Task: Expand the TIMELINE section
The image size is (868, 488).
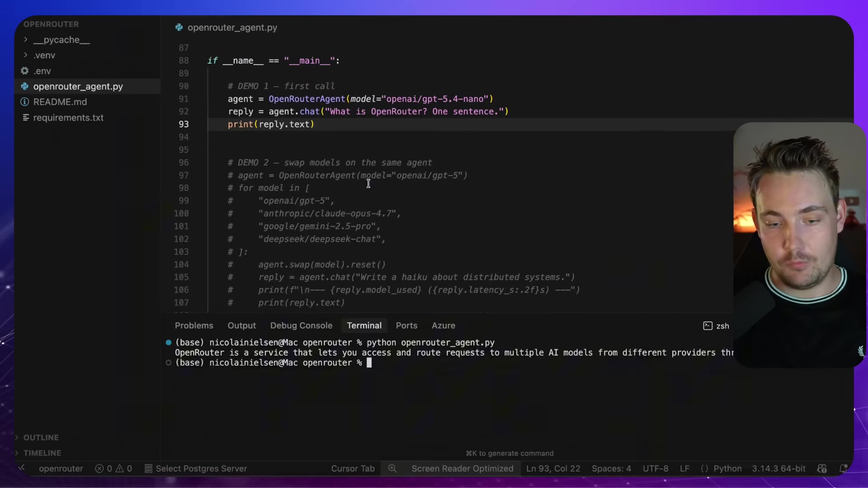Action: coord(38,453)
